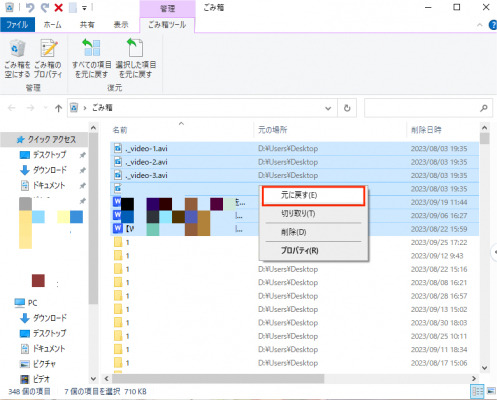
Task: Restore all items (すべての項目を元に戻す)
Action: point(91,59)
